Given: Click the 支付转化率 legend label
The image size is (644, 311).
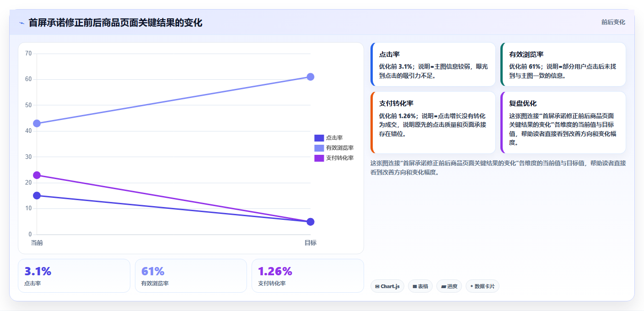Looking at the screenshot, I should (340, 158).
